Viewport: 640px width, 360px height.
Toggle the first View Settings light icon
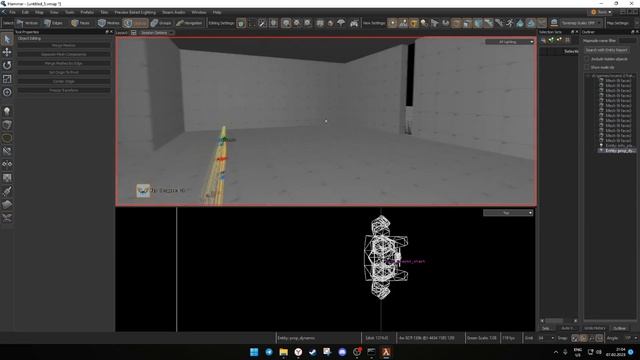392,23
